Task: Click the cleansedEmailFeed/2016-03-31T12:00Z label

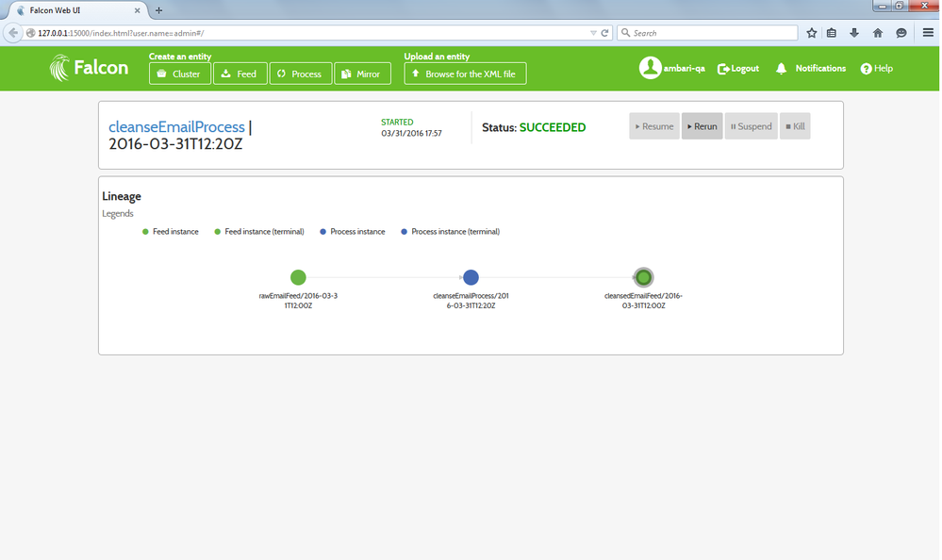Action: coord(643,301)
